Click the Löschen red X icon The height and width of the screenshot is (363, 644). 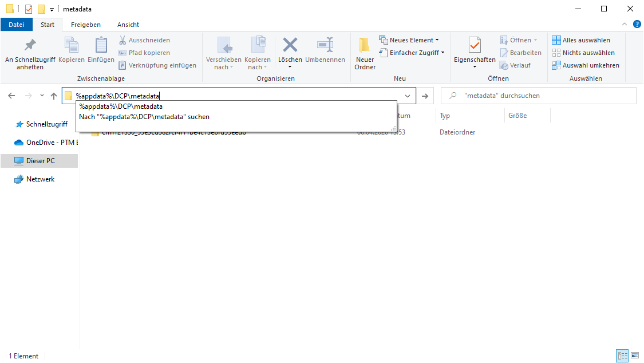pyautogui.click(x=290, y=45)
